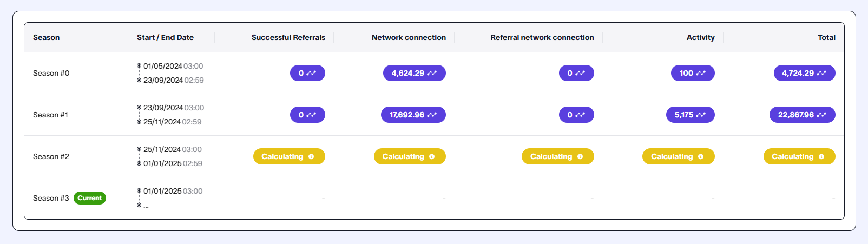
Task: Click the Total column header
Action: point(826,37)
